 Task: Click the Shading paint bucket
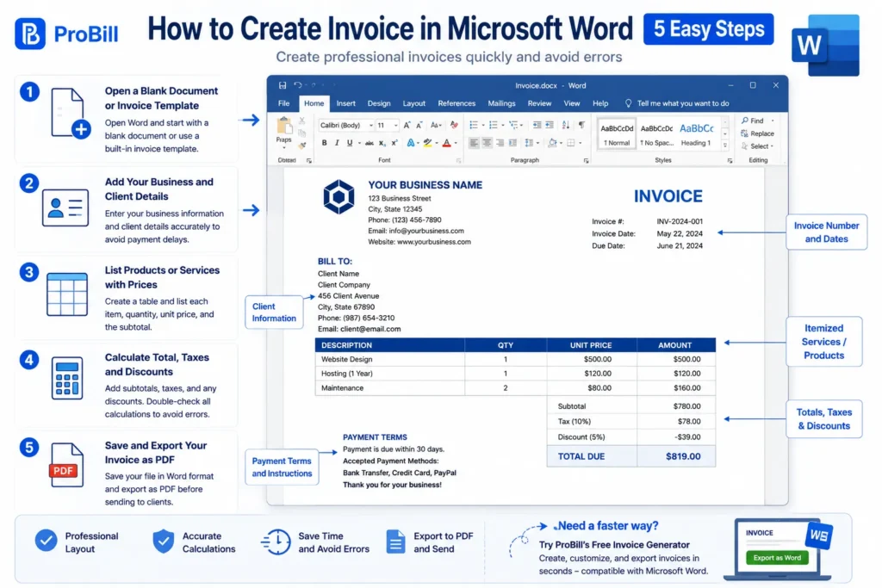pos(552,143)
